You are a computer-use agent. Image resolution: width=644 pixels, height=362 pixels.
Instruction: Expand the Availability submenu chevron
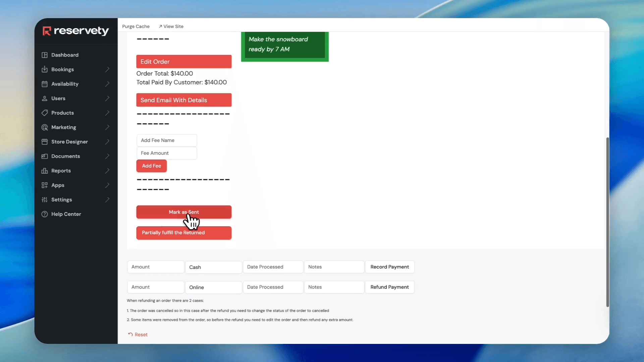pos(107,84)
